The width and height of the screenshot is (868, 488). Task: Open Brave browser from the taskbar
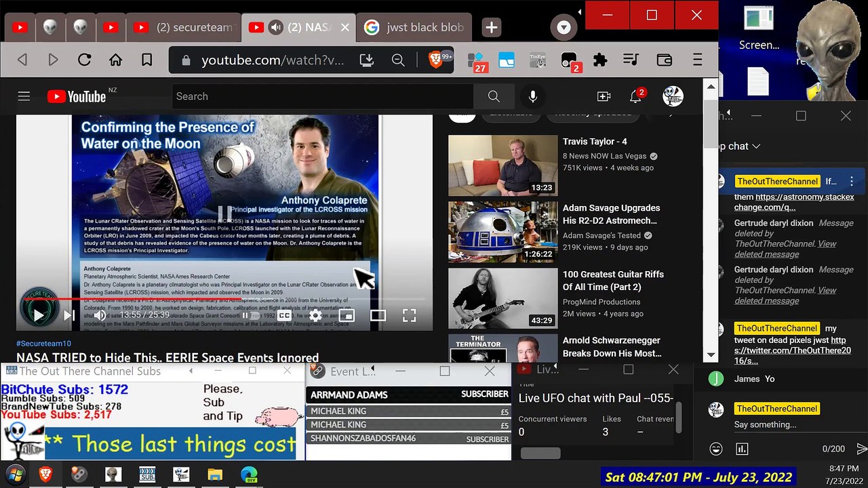point(45,474)
